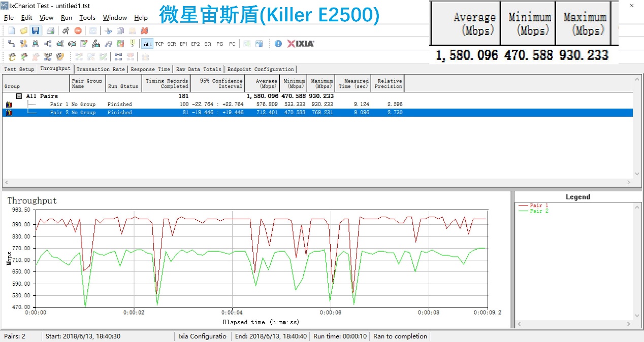
Task: Select the Pair 1 row
Action: pos(317,104)
